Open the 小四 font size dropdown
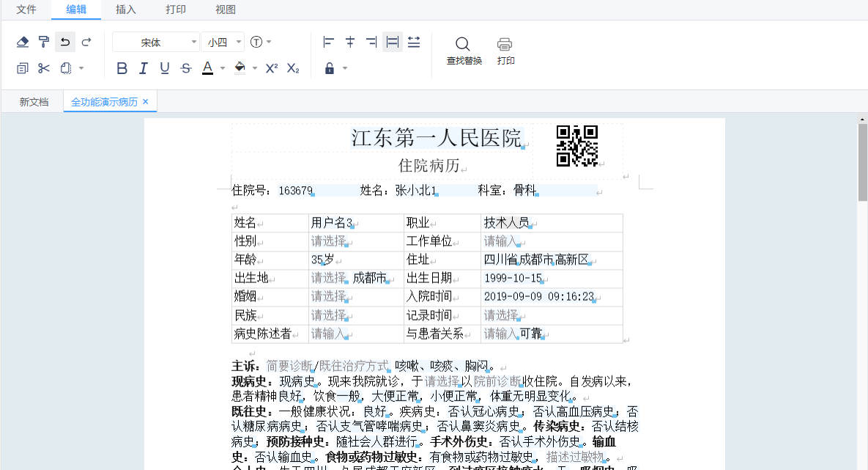Image resolution: width=868 pixels, height=470 pixels. [223, 43]
